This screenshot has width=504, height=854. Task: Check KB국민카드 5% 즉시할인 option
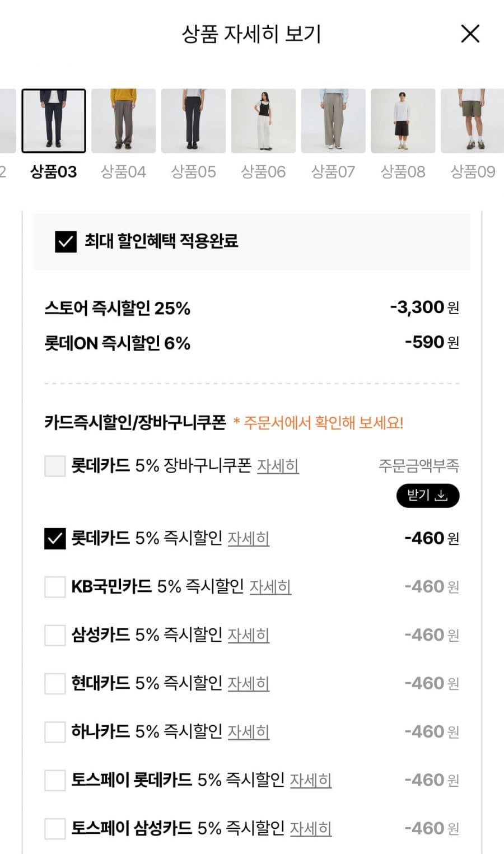click(55, 587)
